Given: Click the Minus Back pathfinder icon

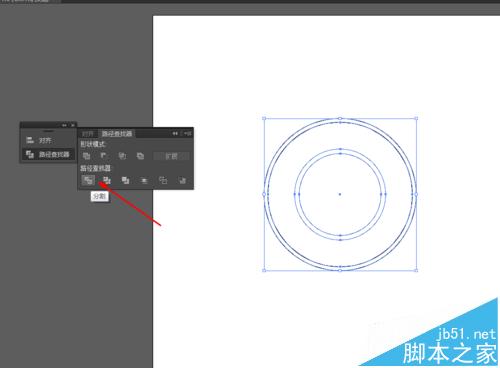Looking at the screenshot, I should 182,180.
